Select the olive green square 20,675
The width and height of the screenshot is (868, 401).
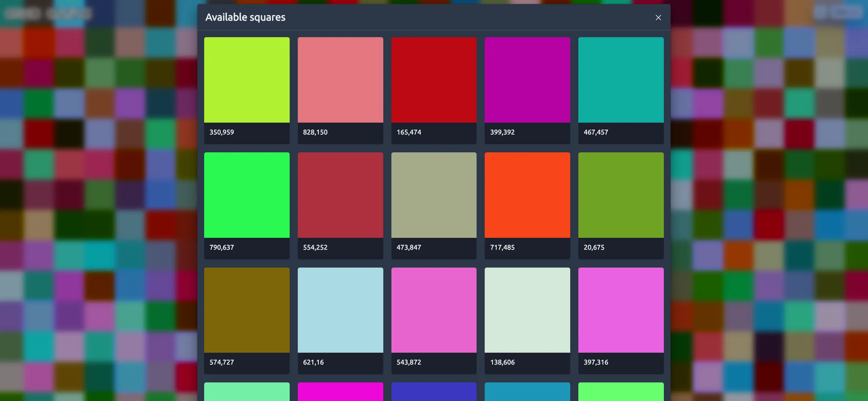coord(621,195)
